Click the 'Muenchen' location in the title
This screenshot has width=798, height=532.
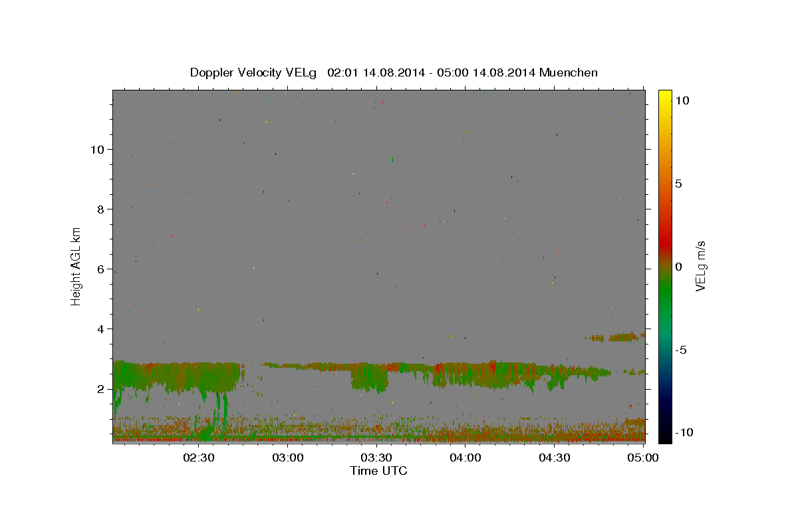coord(569,72)
